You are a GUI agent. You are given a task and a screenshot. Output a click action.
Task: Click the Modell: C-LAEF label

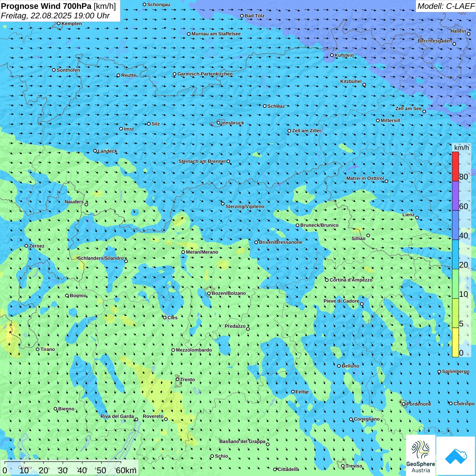point(446,6)
